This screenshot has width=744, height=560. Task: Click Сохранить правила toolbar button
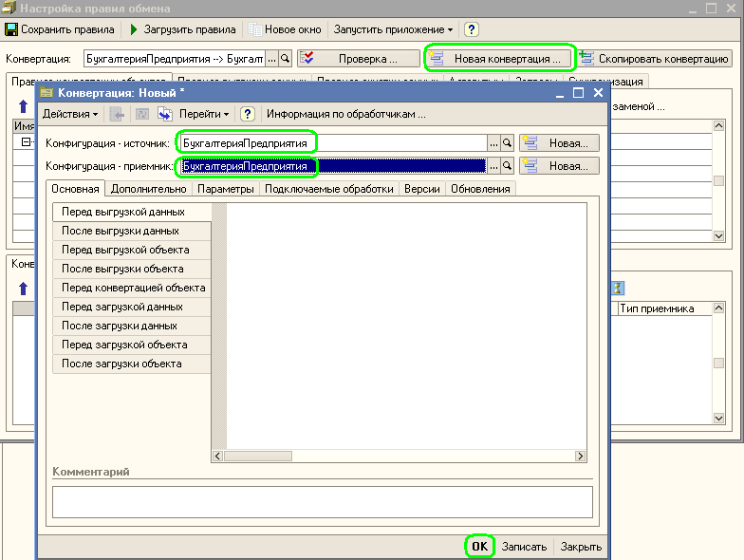click(60, 29)
